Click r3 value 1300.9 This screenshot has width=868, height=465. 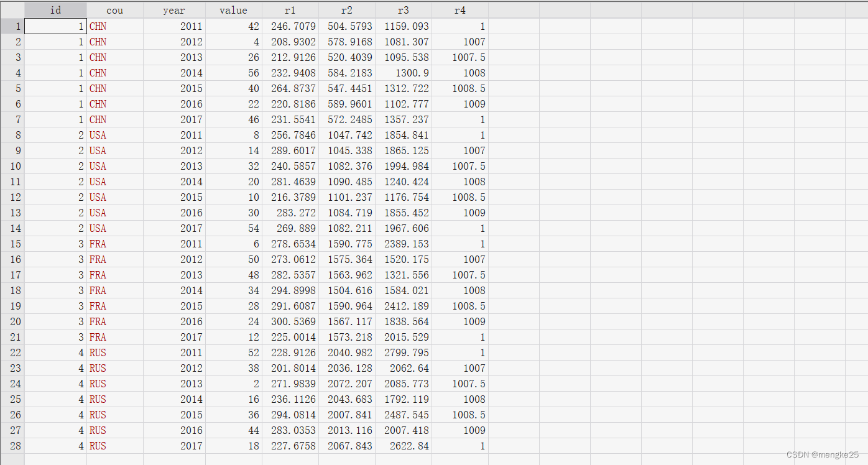404,73
